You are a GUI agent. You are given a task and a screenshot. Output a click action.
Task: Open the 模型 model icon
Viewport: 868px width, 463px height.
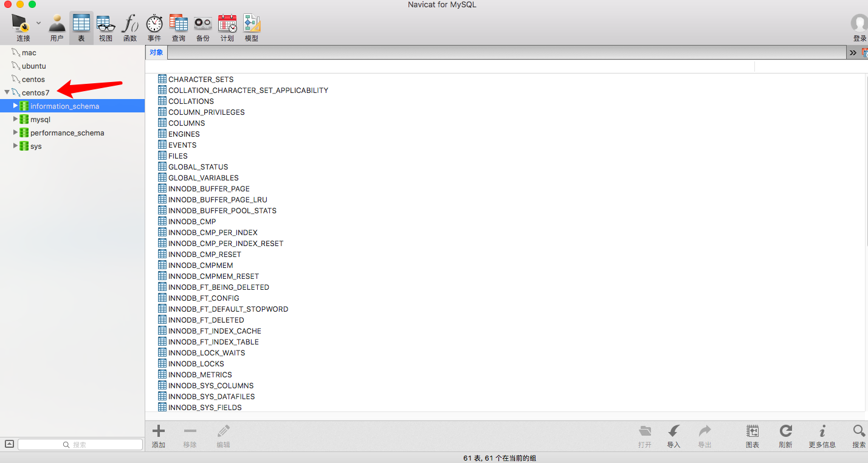pyautogui.click(x=252, y=27)
